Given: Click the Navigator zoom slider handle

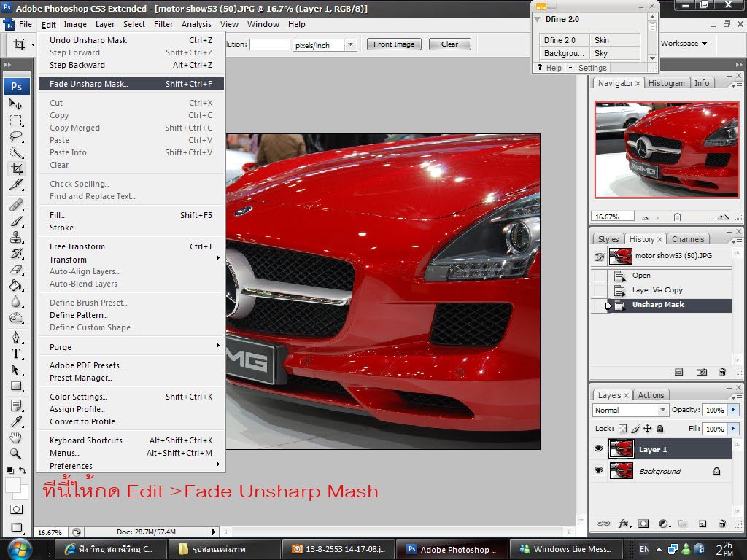Looking at the screenshot, I should [677, 217].
